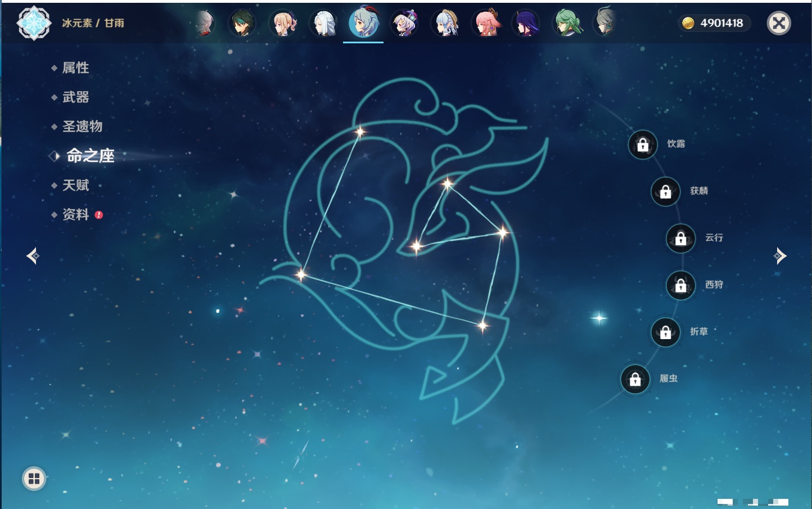Click the lowest star of the constellation
Image resolution: width=812 pixels, height=509 pixels.
click(x=482, y=326)
